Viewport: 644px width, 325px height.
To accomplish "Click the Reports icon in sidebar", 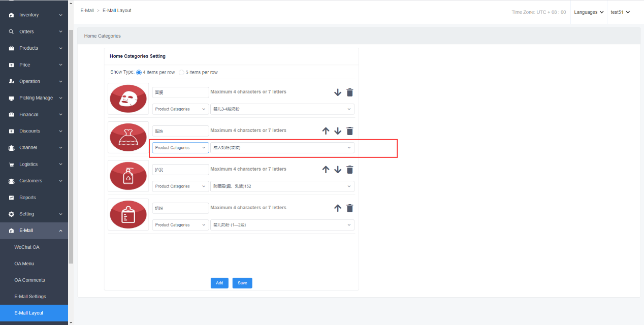I will tap(11, 198).
